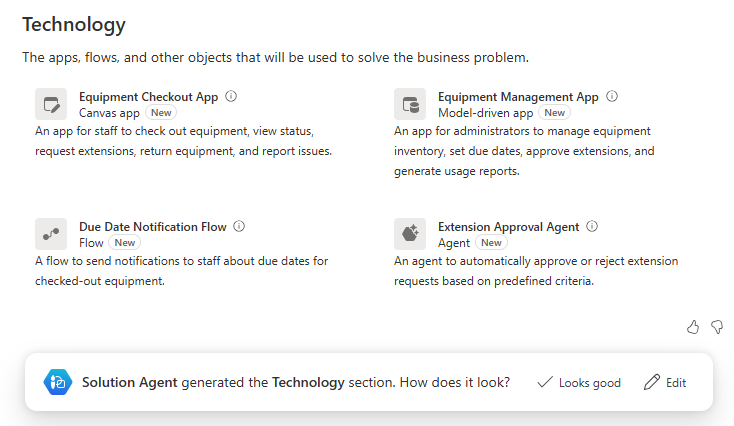This screenshot has width=734, height=426.
Task: Click 'An app for staff to check out equipment' description
Action: click(184, 141)
